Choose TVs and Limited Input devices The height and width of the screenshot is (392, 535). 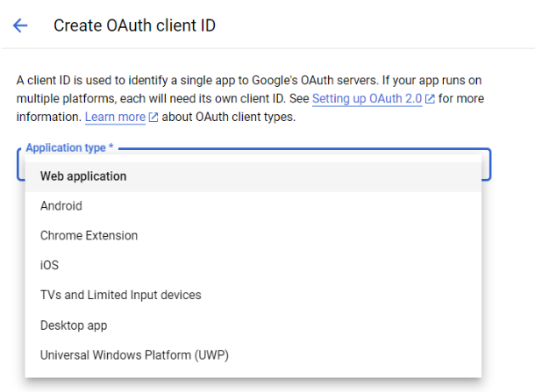coord(253,296)
